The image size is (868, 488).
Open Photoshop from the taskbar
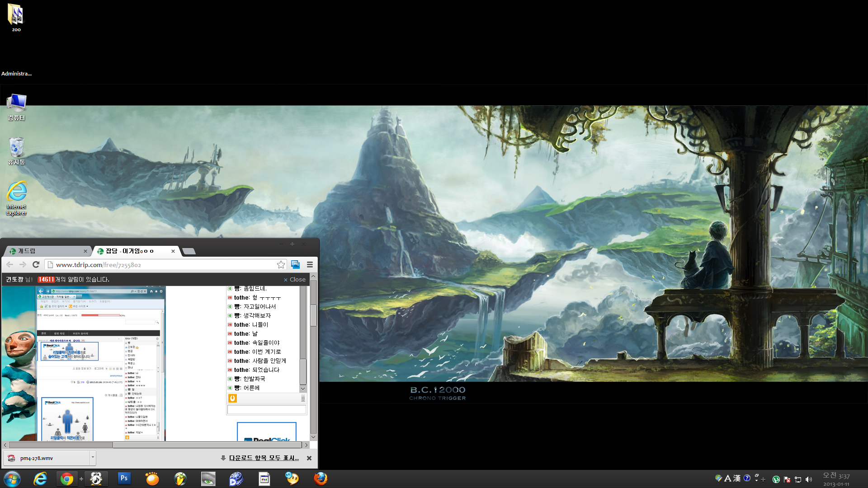tap(123, 479)
